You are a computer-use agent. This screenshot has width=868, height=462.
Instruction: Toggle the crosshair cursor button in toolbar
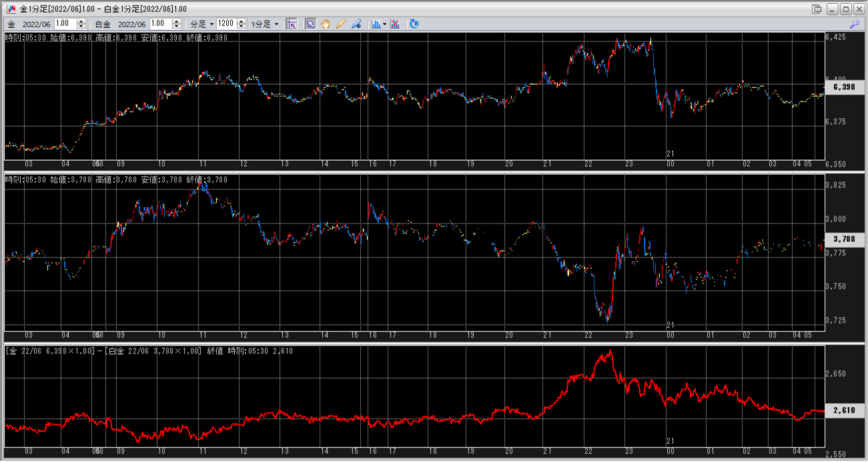291,24
